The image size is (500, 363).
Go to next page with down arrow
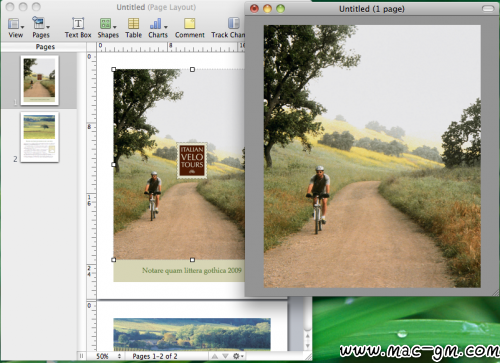point(225,356)
